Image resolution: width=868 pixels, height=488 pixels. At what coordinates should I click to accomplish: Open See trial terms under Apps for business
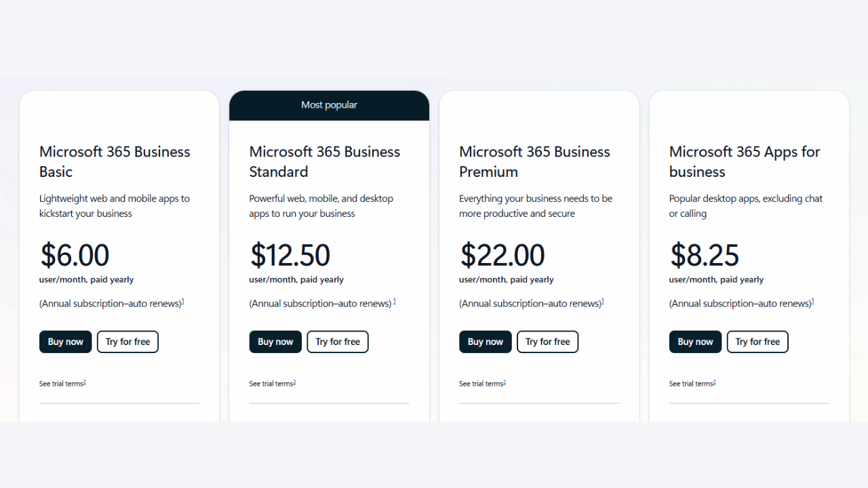pos(692,384)
